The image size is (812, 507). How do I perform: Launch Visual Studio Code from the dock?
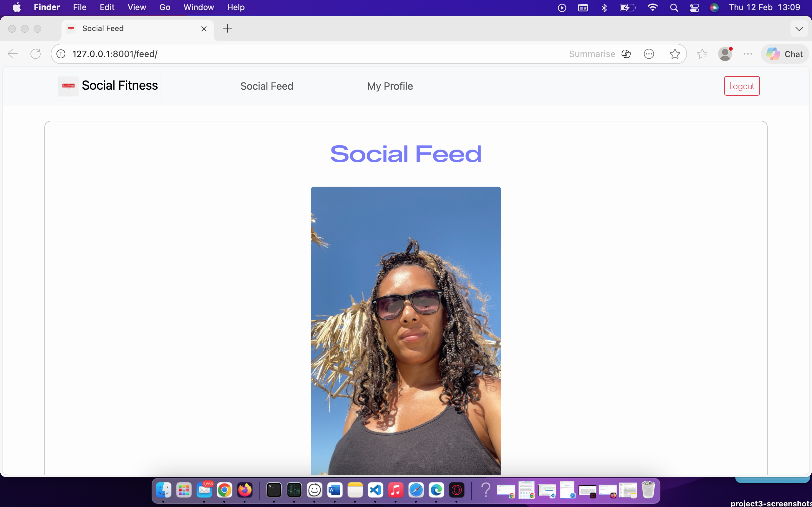tap(376, 490)
